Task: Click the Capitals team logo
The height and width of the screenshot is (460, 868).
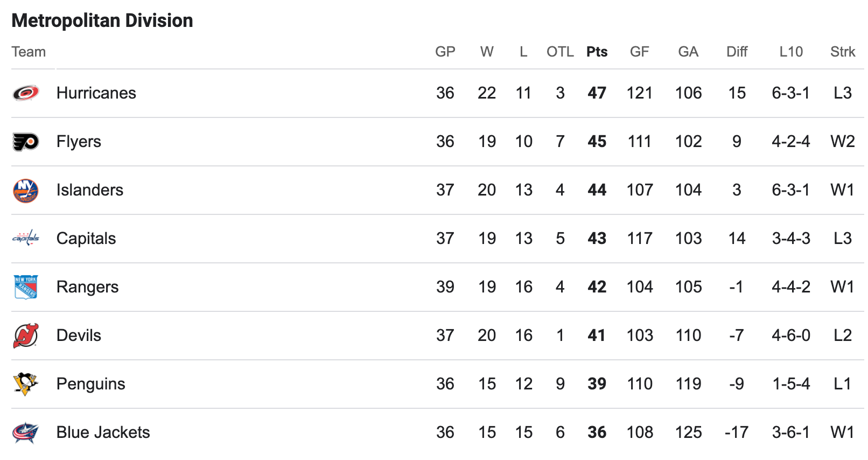Action: click(26, 238)
